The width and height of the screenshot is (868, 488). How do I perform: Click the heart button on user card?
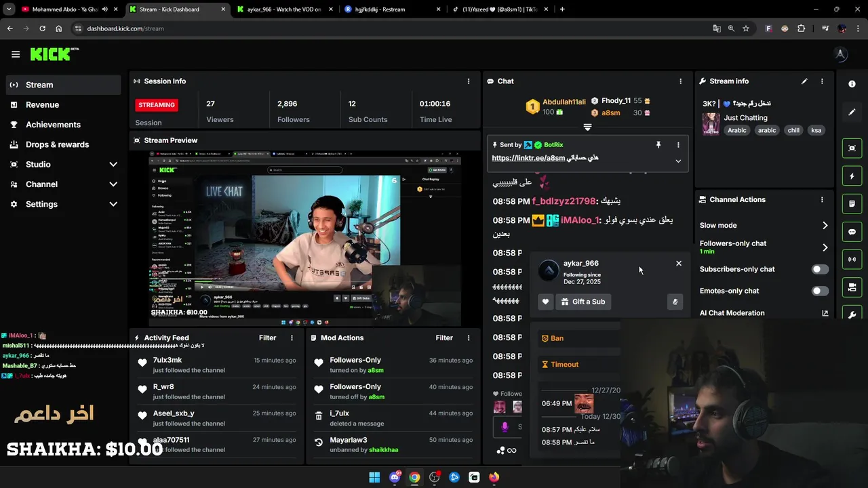coord(545,302)
